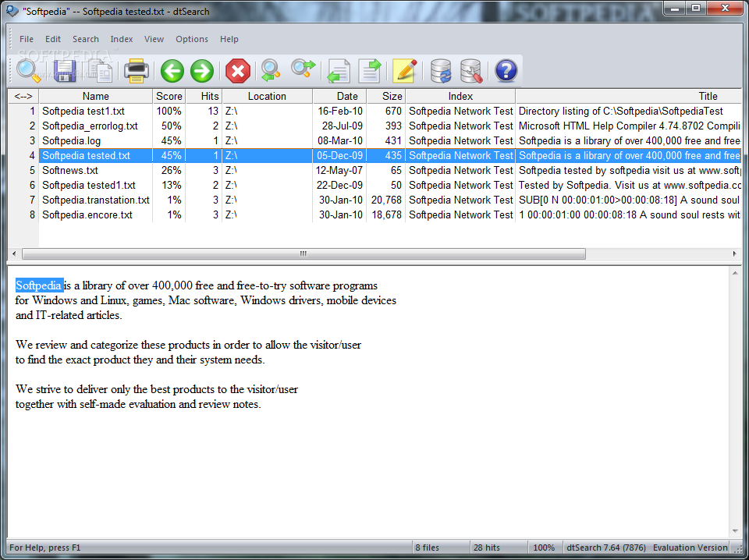Viewport: 749px width, 560px height.
Task: Open the Help menu
Action: point(229,39)
